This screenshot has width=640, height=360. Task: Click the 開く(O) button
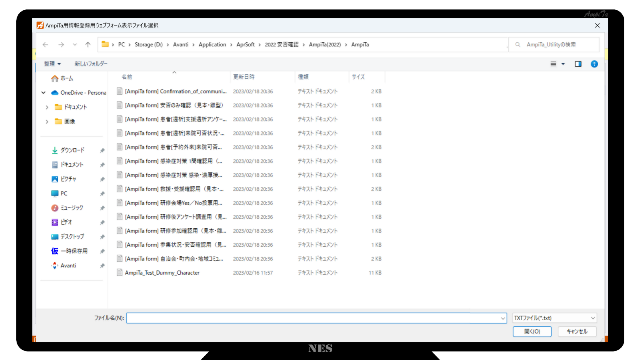tap(532, 331)
